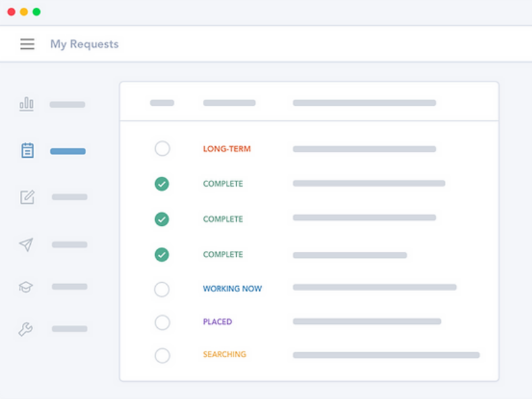532x399 pixels.
Task: Click the My Requests page title
Action: [x=84, y=44]
